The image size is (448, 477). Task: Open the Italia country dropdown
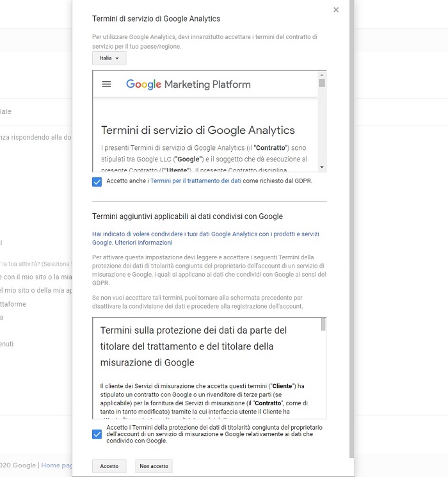pyautogui.click(x=109, y=58)
